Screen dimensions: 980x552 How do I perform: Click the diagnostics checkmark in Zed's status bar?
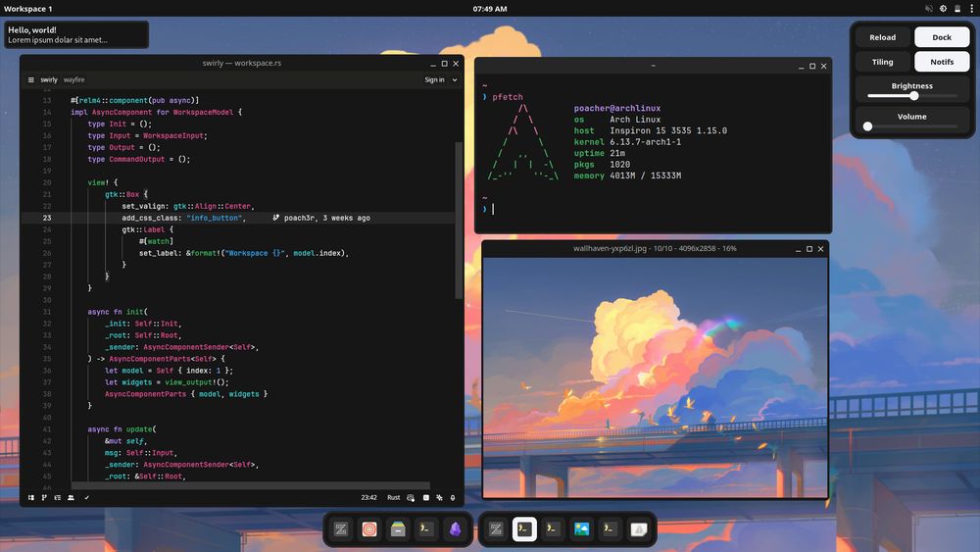pyautogui.click(x=87, y=498)
